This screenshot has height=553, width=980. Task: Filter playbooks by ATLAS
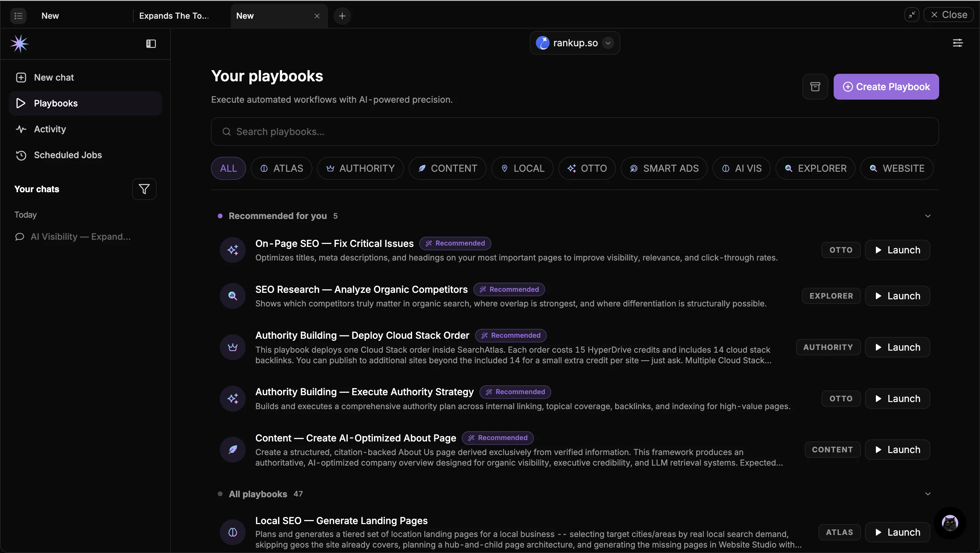click(281, 168)
